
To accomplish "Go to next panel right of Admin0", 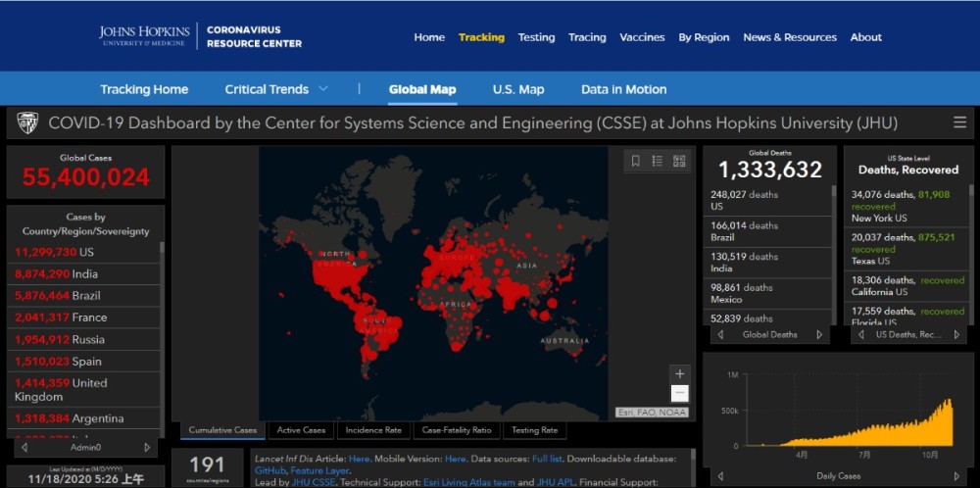I will (x=148, y=448).
